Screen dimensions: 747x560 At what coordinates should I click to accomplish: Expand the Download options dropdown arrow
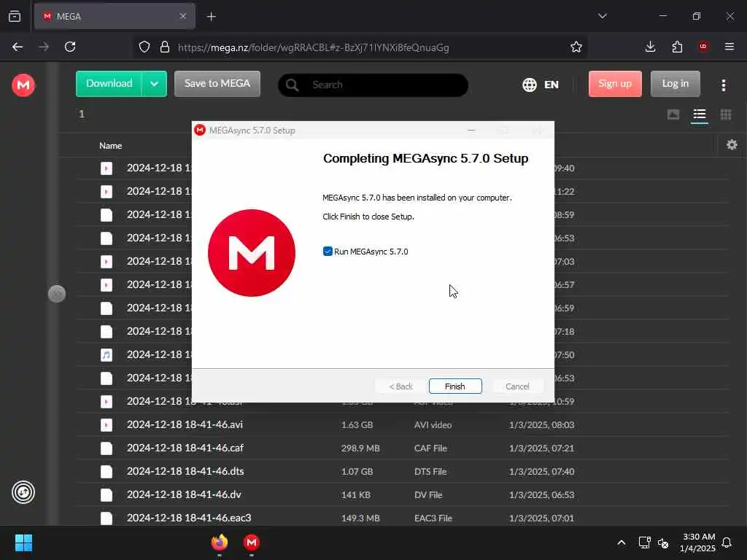click(x=155, y=84)
